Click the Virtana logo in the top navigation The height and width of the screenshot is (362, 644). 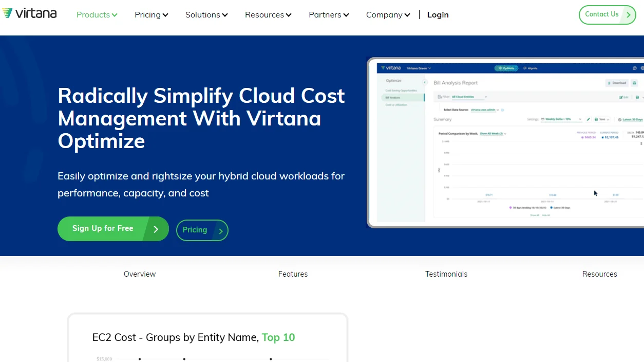tap(29, 13)
